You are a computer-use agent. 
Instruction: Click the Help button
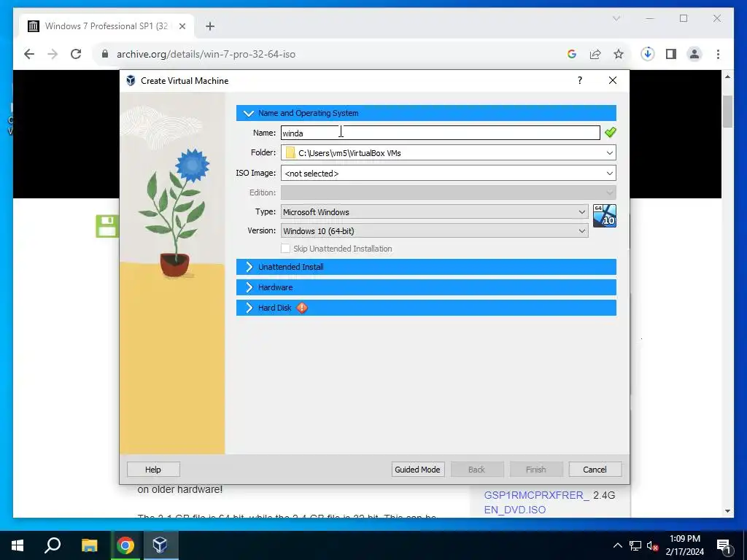pyautogui.click(x=153, y=470)
